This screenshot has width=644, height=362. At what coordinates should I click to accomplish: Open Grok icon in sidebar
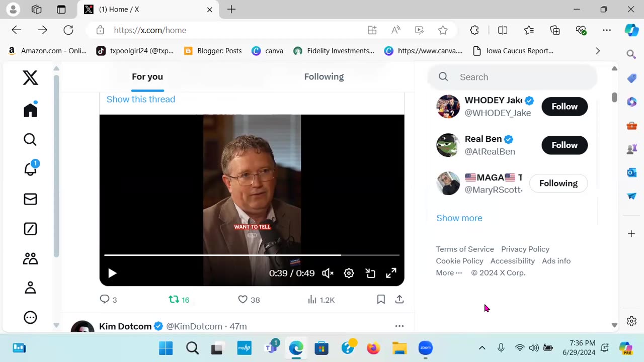point(30,229)
